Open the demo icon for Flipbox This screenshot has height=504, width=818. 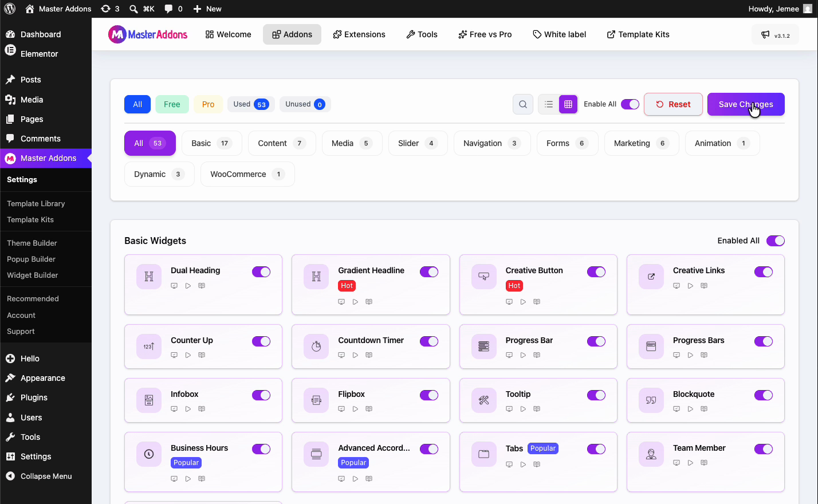[x=341, y=409]
